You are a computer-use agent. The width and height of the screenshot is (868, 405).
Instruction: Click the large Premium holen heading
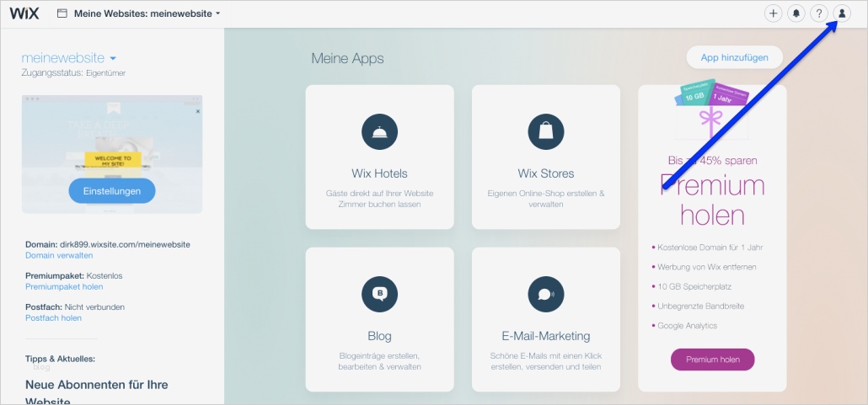pyautogui.click(x=712, y=201)
